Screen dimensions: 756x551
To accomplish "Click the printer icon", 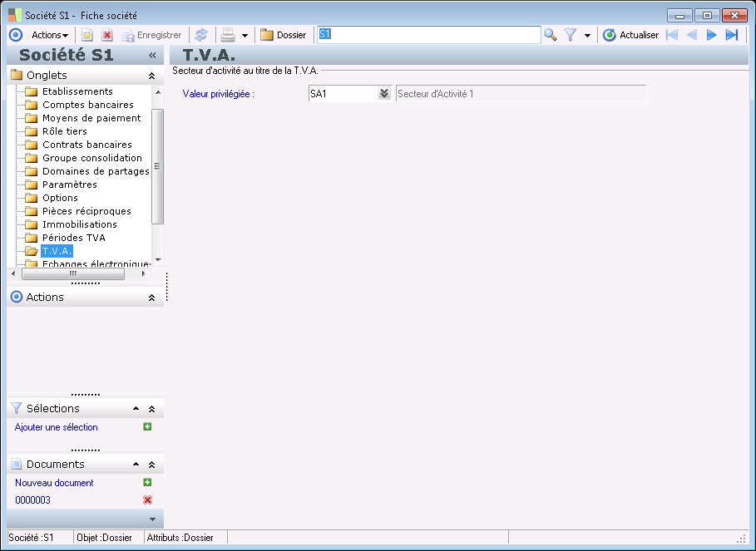I will coord(227,35).
